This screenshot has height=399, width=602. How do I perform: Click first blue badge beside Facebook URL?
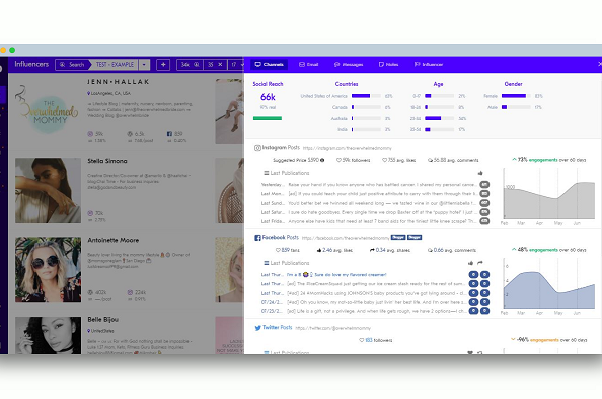pyautogui.click(x=398, y=237)
